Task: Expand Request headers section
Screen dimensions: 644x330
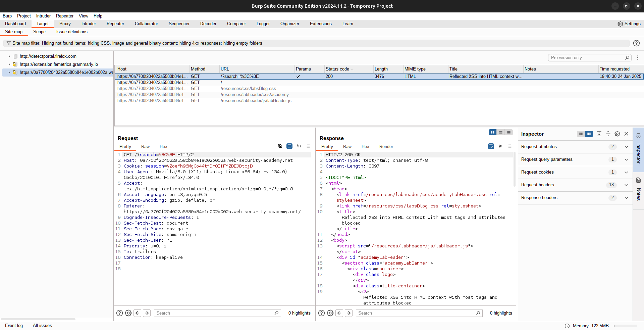Action: coord(626,185)
